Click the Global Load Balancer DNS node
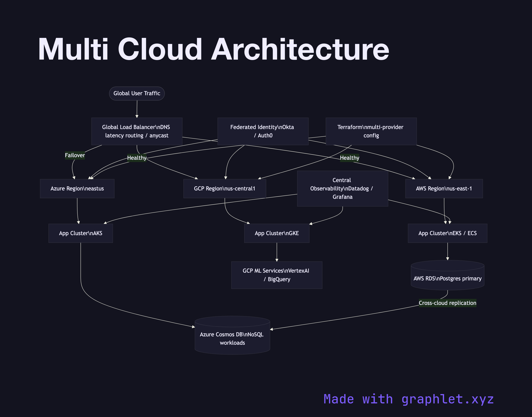The image size is (532, 417). point(137,131)
